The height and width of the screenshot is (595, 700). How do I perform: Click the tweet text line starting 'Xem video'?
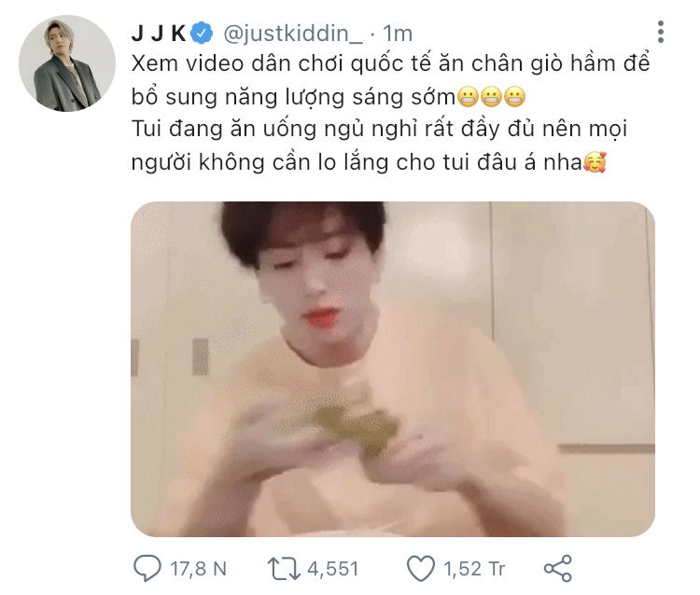[x=391, y=63]
